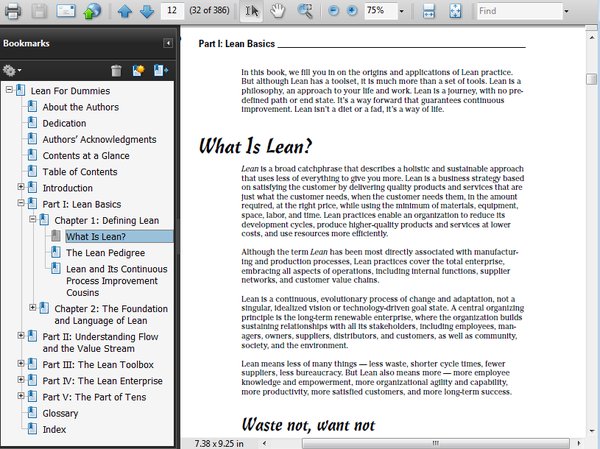Click the horizontal scroll left arrow
This screenshot has height=449, width=600.
pyautogui.click(x=264, y=443)
